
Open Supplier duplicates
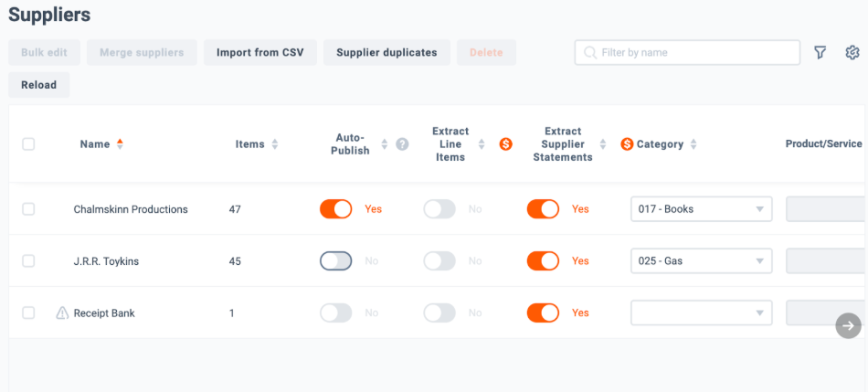point(386,53)
